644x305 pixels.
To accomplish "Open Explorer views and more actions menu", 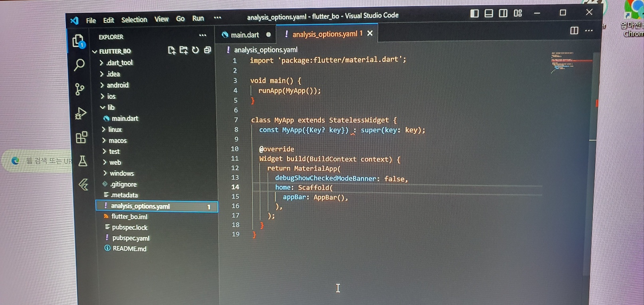I will click(203, 35).
